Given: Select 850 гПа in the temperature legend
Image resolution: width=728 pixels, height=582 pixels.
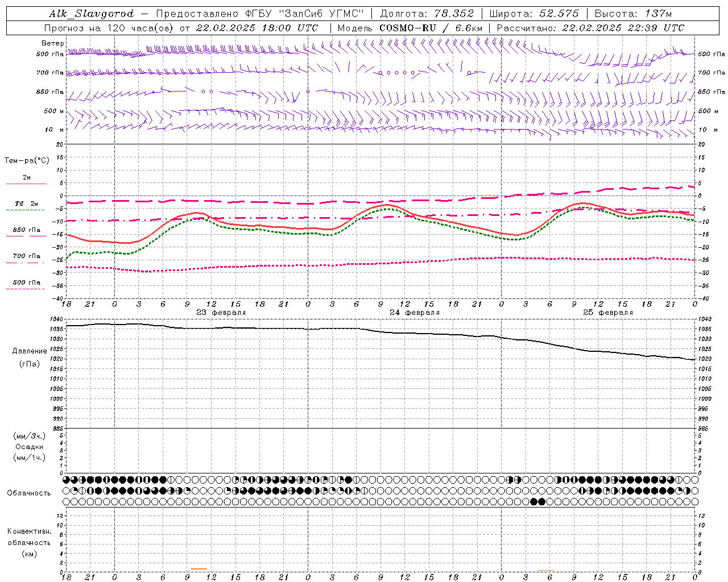Looking at the screenshot, I should pyautogui.click(x=27, y=230).
